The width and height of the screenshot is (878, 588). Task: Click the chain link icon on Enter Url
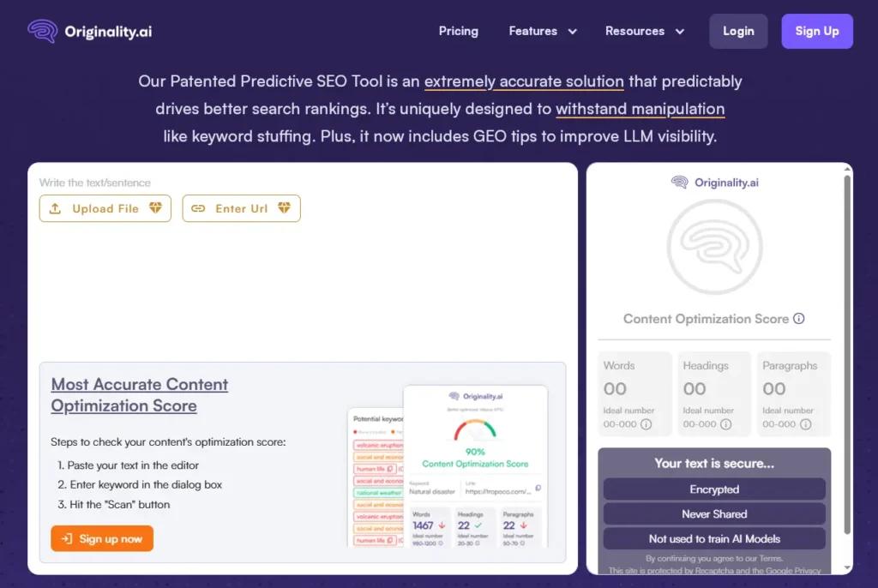click(x=198, y=208)
